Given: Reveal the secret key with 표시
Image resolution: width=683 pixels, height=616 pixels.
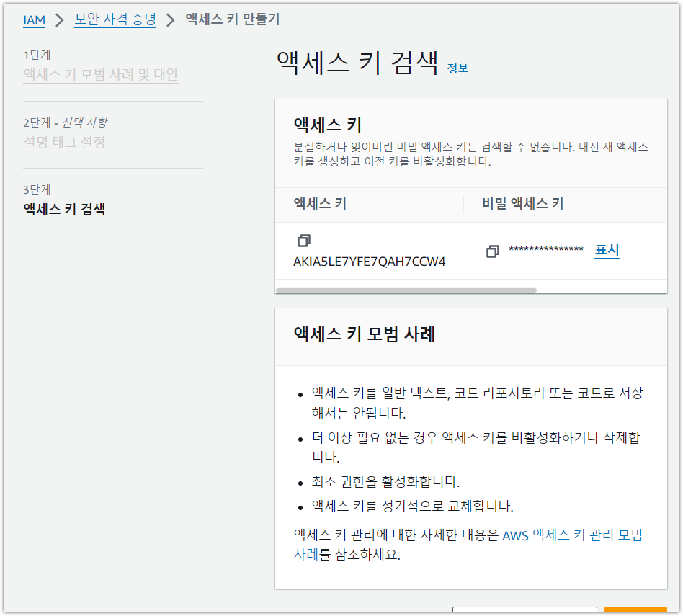Looking at the screenshot, I should coord(607,250).
